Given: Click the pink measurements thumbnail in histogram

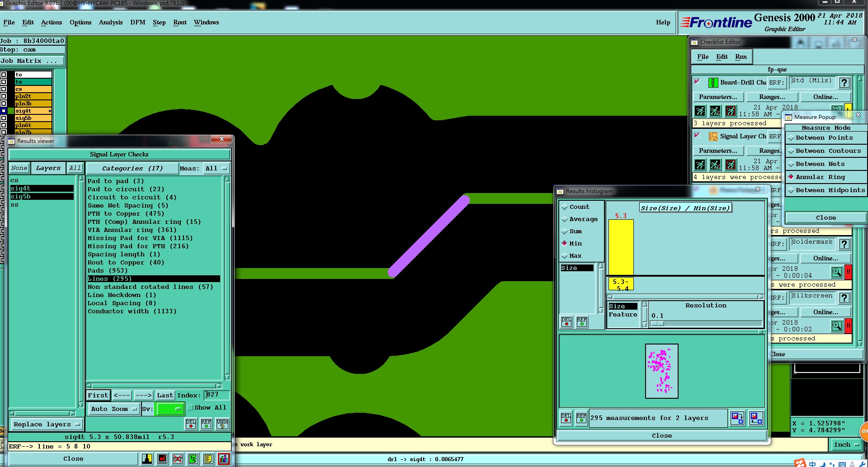Looking at the screenshot, I should tap(662, 371).
